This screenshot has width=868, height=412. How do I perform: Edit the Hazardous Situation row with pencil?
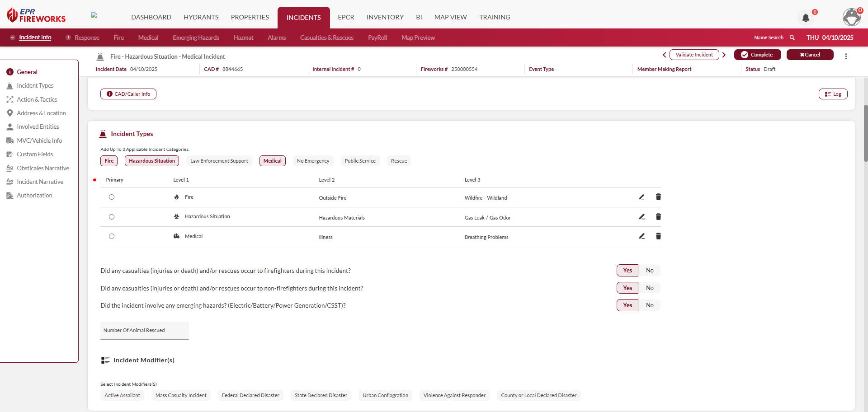click(x=642, y=217)
